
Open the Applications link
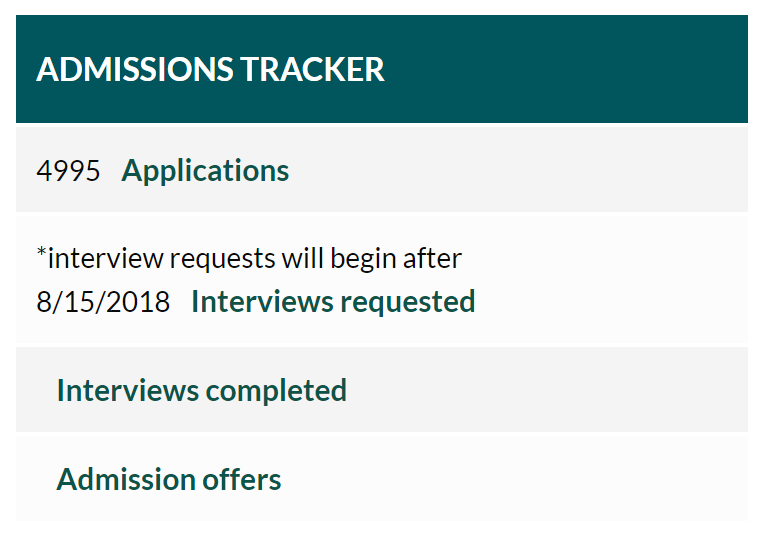point(205,171)
